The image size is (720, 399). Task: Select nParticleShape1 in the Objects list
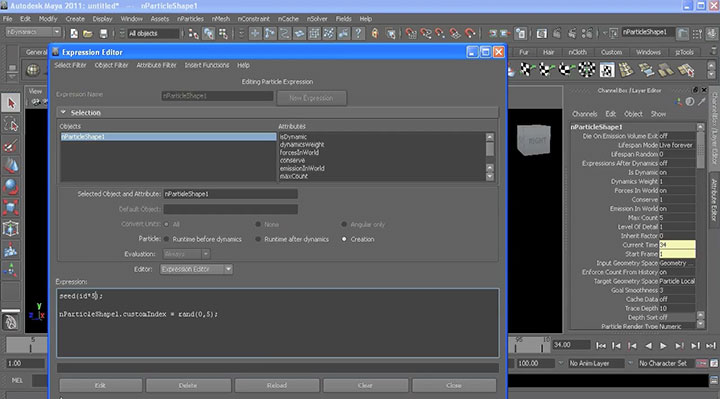pos(168,137)
